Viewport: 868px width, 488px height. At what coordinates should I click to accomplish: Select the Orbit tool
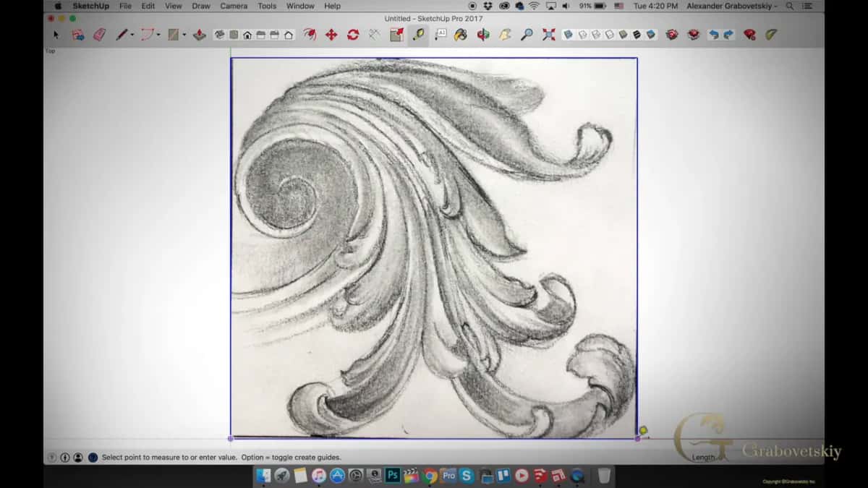483,35
